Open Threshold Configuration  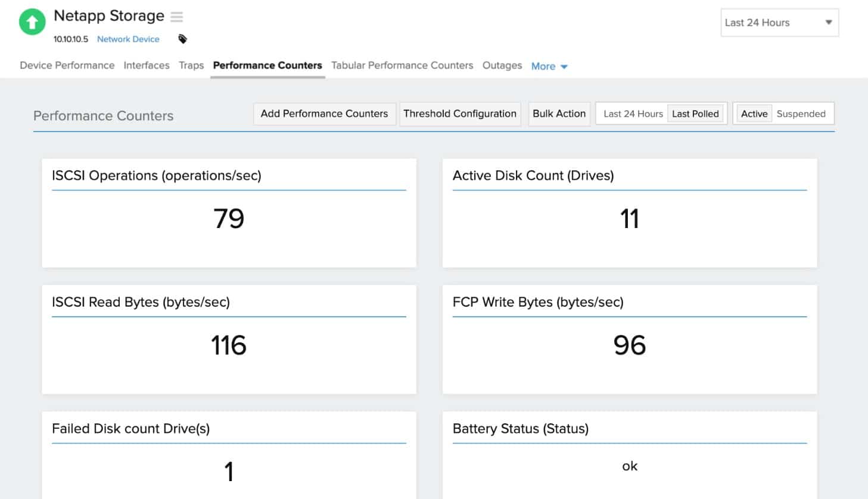tap(460, 114)
